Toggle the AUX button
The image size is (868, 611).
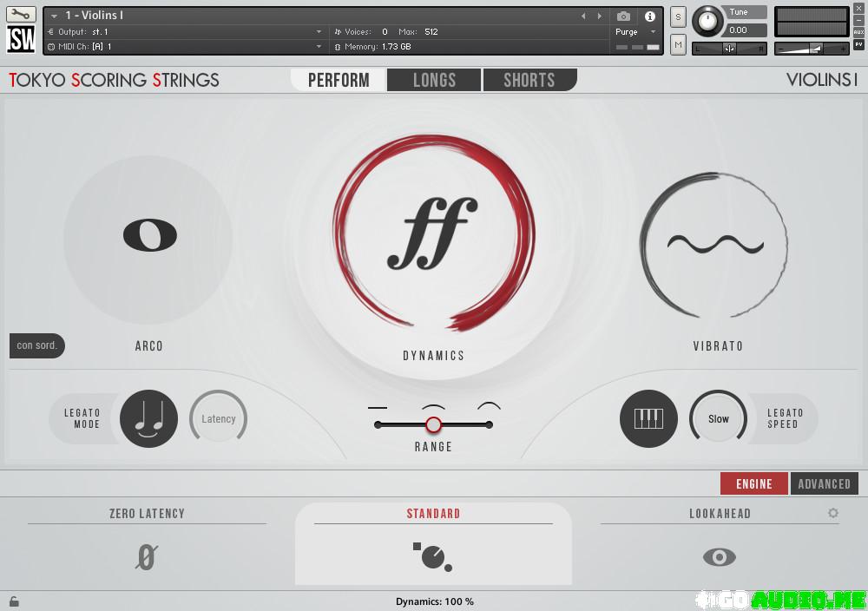coord(858,32)
